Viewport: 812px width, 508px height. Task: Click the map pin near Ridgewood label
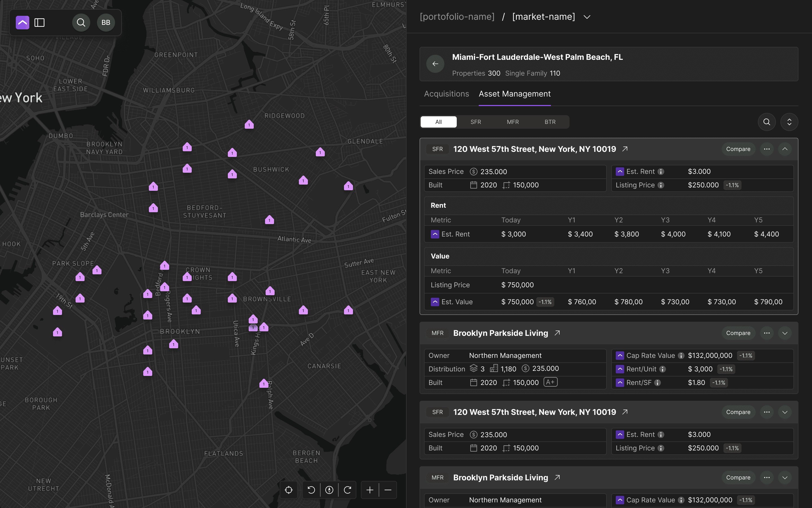pos(249,124)
